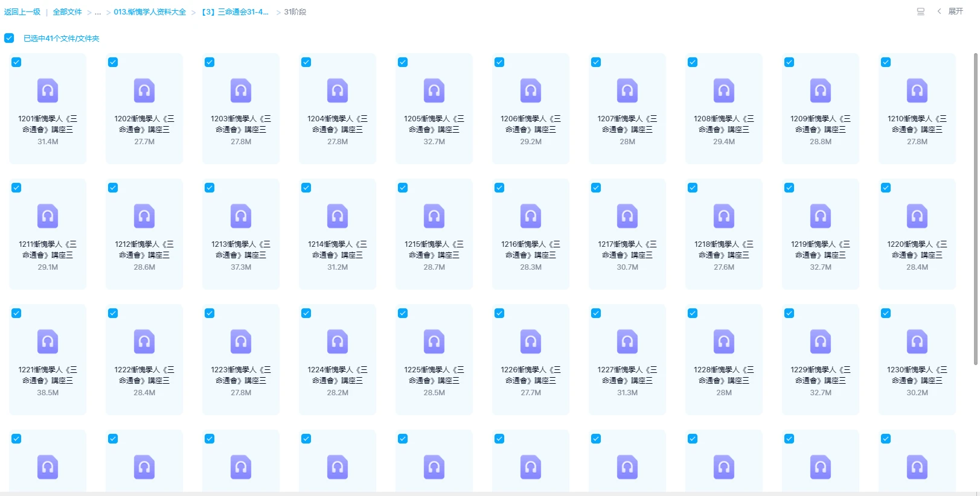The width and height of the screenshot is (980, 496).
Task: Open audio file 1206 headphone icon
Action: coord(531,91)
